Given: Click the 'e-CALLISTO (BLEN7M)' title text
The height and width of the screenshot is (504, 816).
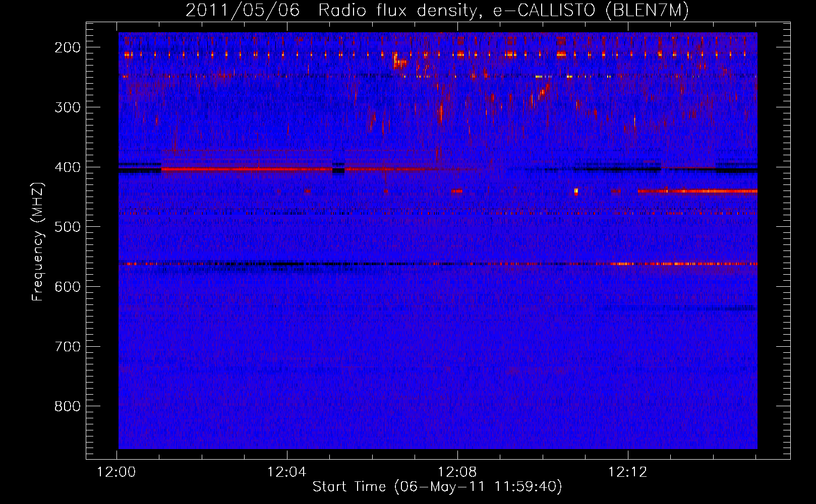Looking at the screenshot, I should coord(591,11).
